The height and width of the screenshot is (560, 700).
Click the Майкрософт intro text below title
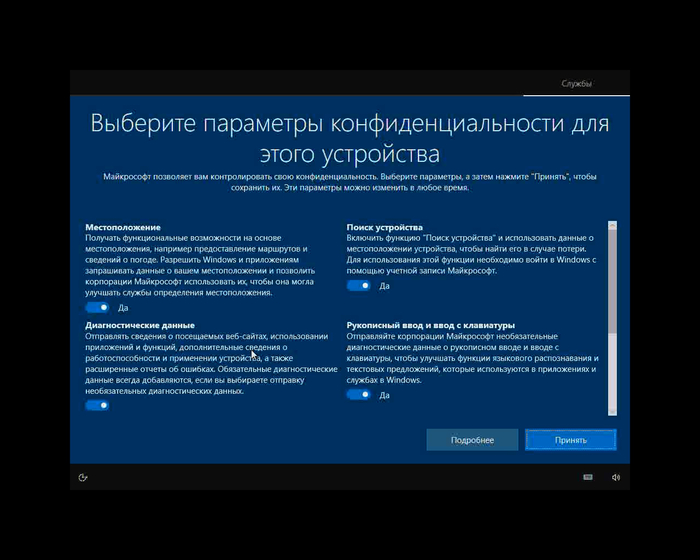349,182
